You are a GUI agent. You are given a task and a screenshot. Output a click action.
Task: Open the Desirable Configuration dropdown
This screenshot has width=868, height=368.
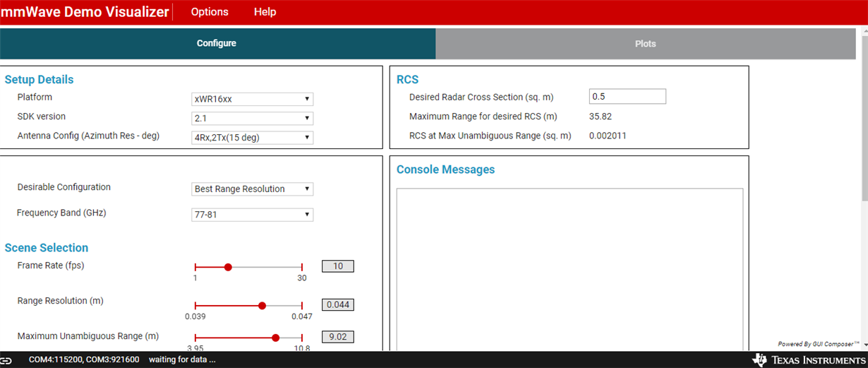[253, 189]
